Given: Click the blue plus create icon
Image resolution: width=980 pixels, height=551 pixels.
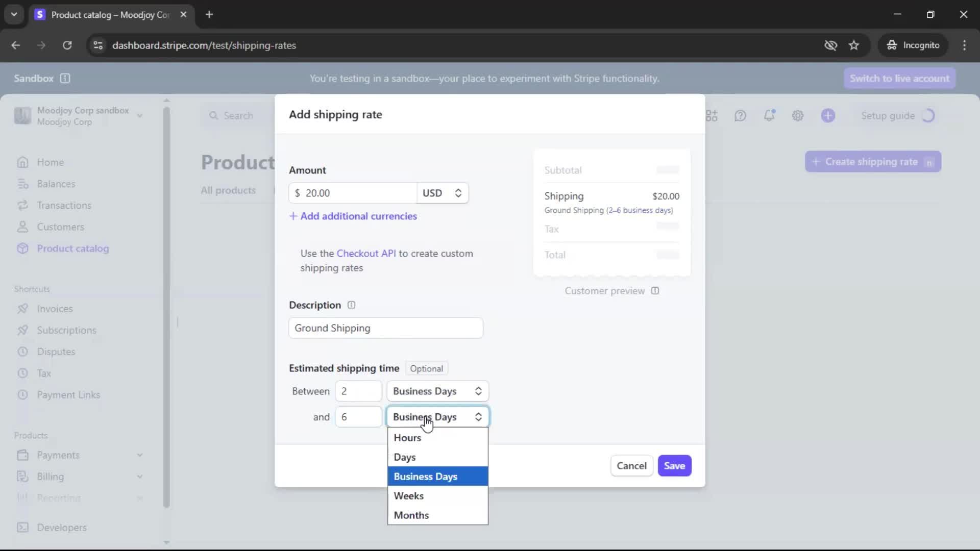Looking at the screenshot, I should click(x=828, y=116).
